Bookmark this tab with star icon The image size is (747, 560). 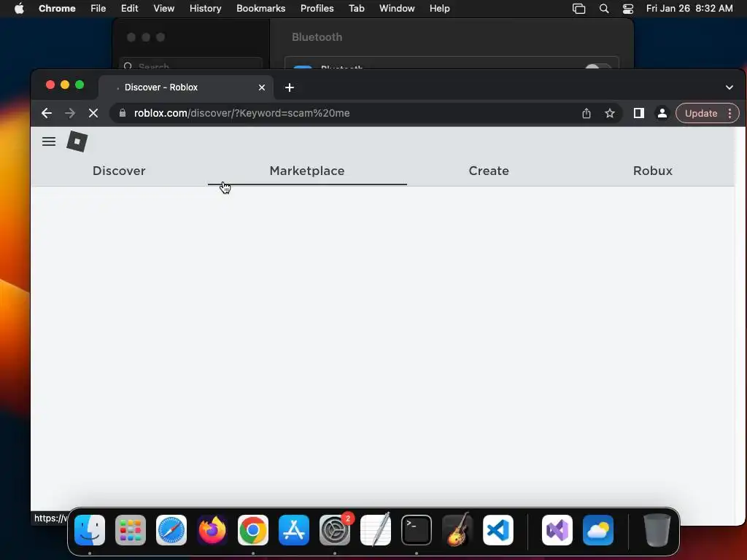[x=610, y=113]
